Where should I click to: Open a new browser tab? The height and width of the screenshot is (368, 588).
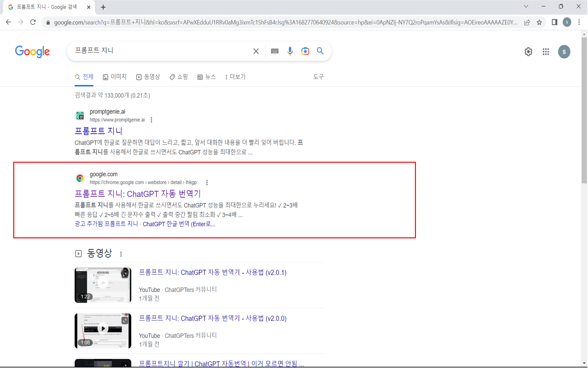point(103,7)
